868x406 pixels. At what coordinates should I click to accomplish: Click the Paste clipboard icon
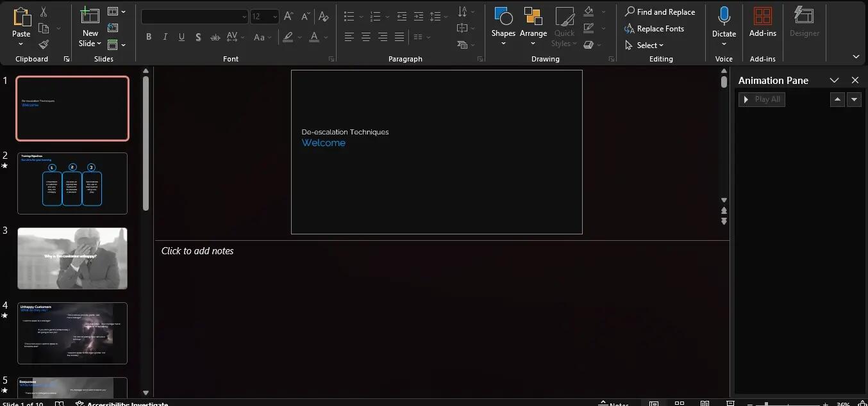pyautogui.click(x=21, y=17)
